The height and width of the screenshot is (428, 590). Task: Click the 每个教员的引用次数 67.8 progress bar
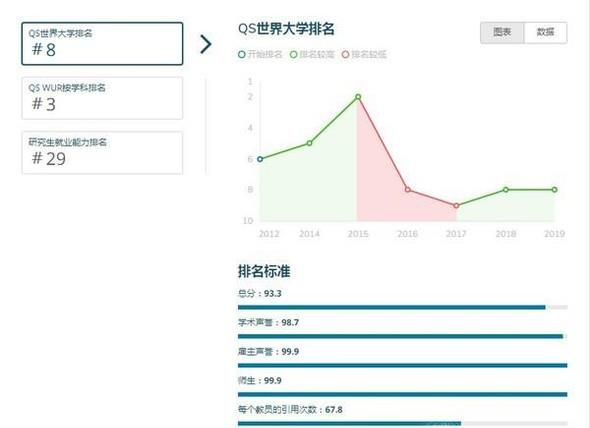(403, 423)
